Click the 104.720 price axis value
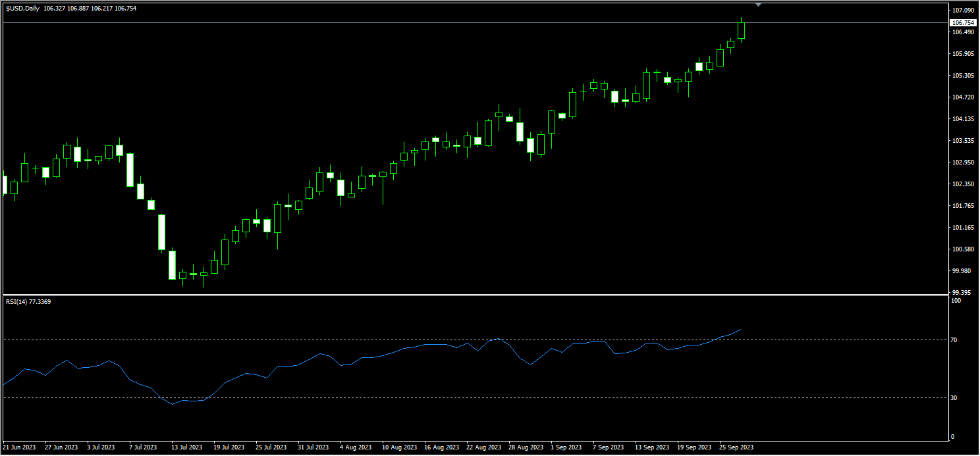Image resolution: width=980 pixels, height=456 pixels. (962, 97)
